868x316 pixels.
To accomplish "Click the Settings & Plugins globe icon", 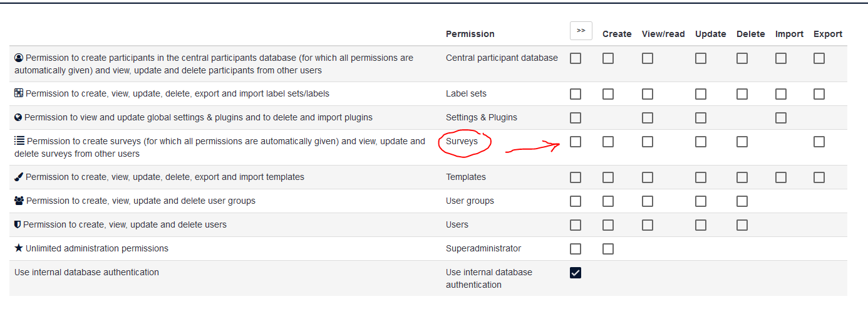I will [x=18, y=117].
